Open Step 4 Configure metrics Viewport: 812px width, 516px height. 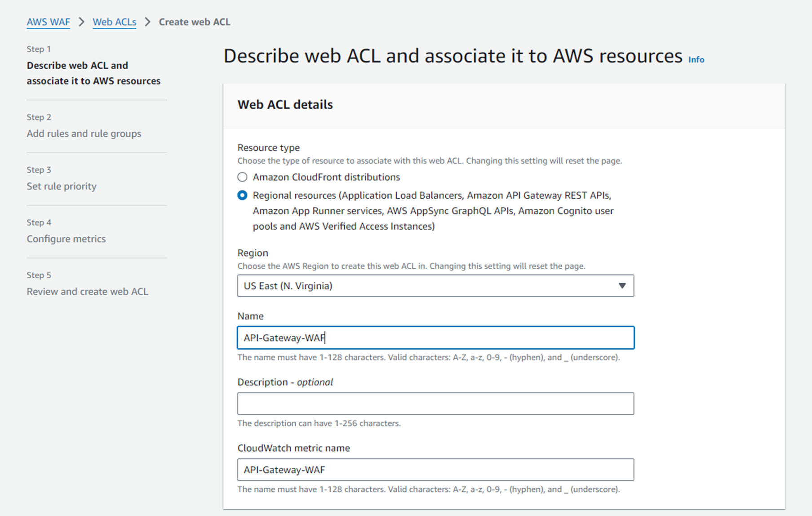tap(66, 239)
